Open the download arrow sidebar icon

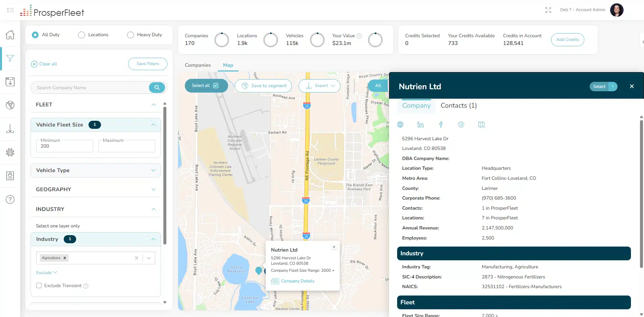(10, 129)
